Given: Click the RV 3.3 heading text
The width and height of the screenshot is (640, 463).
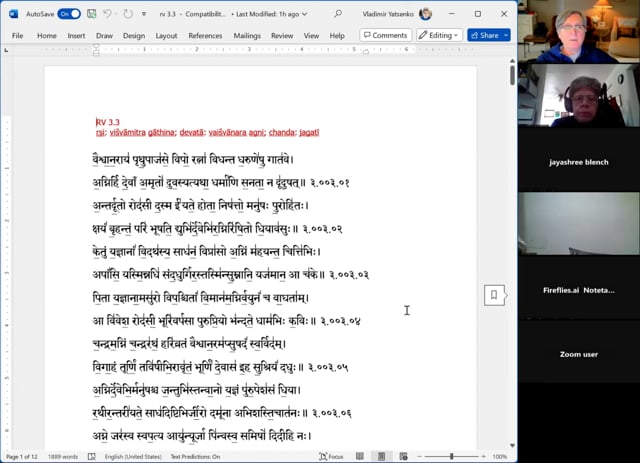Looking at the screenshot, I should pos(108,122).
